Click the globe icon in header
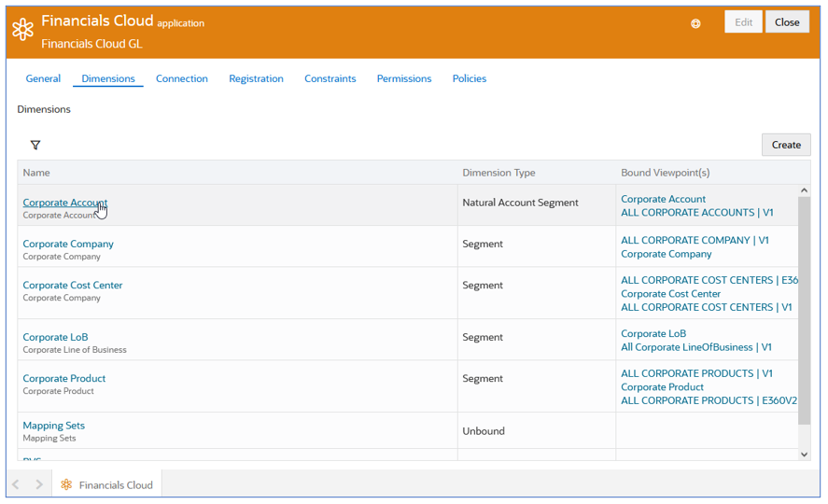This screenshot has height=504, width=828. pos(695,23)
